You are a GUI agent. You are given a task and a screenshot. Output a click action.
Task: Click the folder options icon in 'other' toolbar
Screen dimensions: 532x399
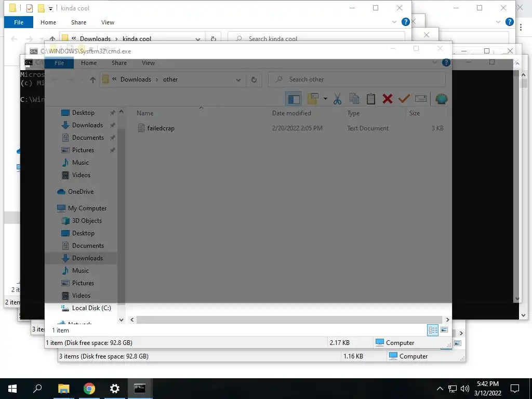tap(312, 99)
